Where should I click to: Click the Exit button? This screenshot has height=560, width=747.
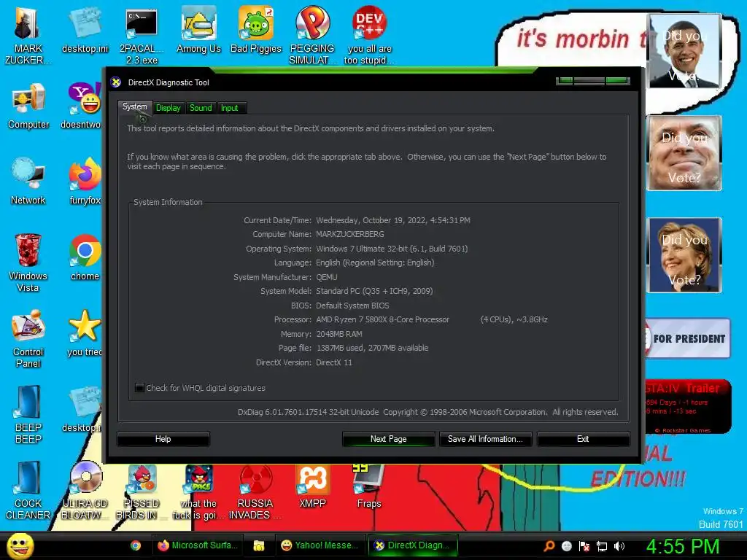(x=583, y=439)
